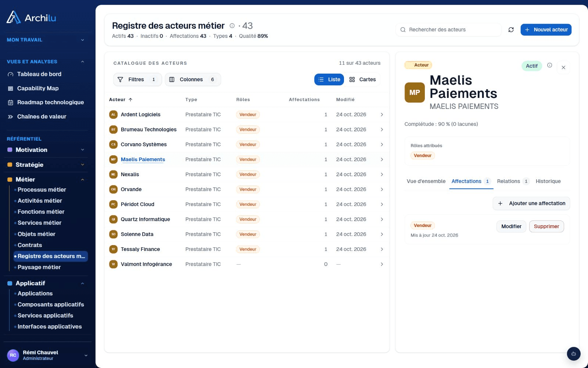
Task: Click Quartz Informatique row name
Action: 145,219
